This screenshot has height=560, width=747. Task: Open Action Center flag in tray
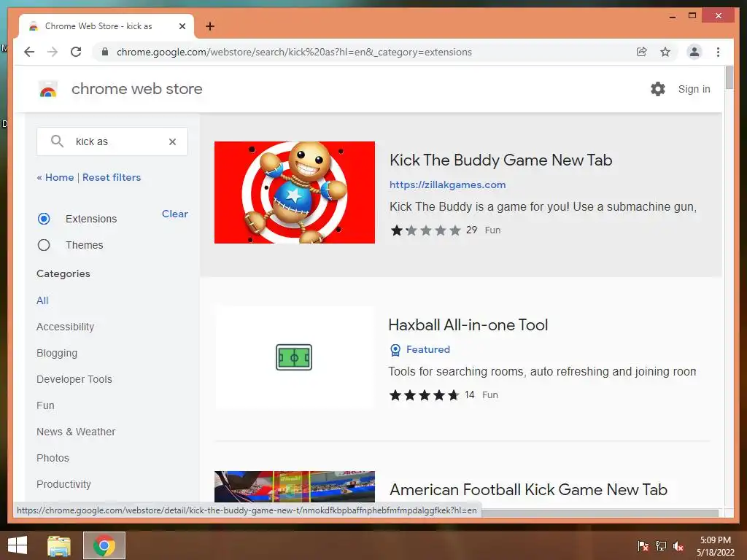[x=643, y=546]
